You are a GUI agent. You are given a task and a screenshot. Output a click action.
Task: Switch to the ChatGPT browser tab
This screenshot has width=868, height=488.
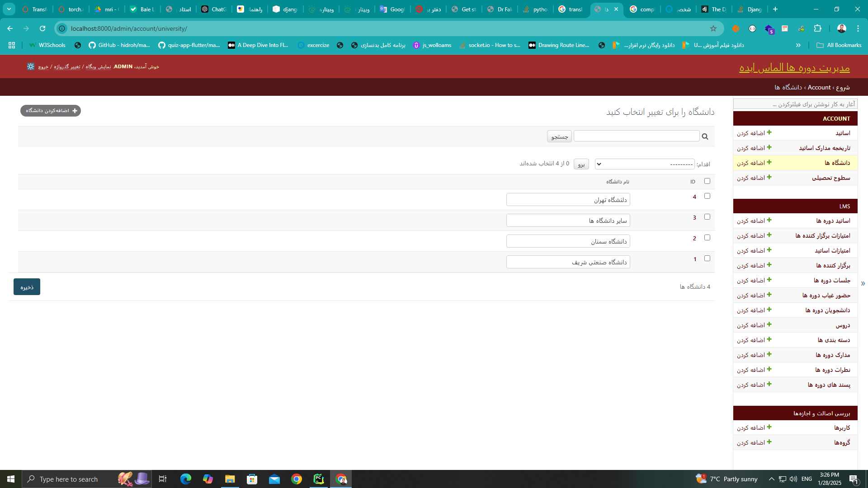click(213, 9)
